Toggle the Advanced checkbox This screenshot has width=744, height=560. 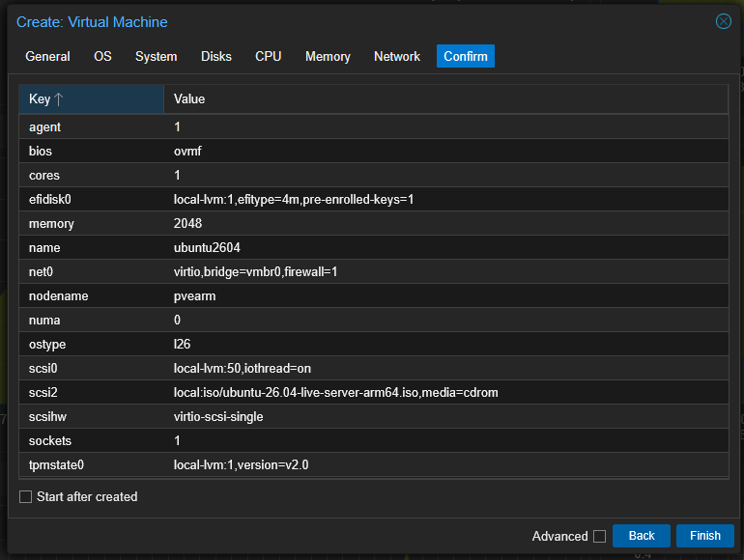[600, 536]
